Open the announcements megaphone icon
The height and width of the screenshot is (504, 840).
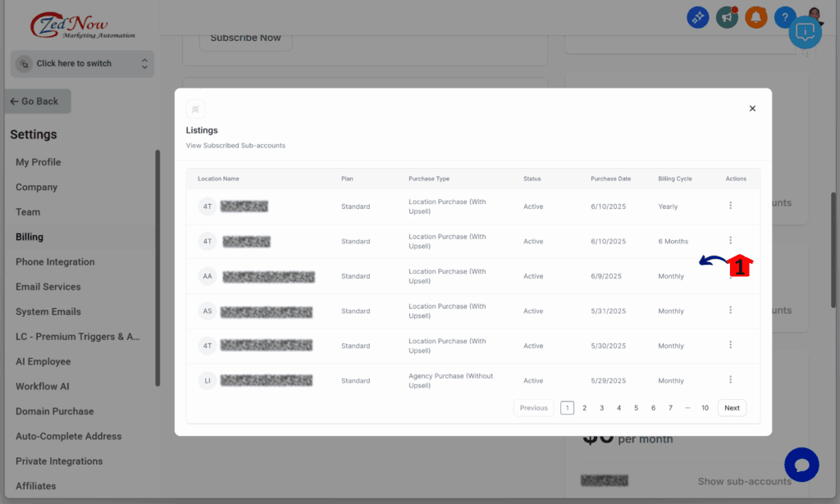[x=727, y=18]
